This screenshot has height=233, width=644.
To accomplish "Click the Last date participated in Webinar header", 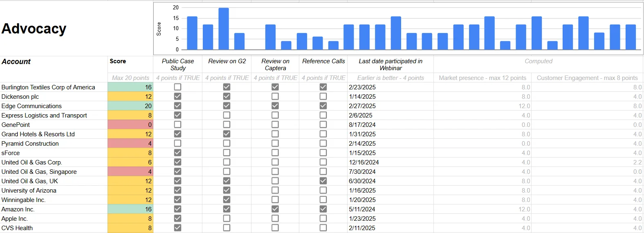I will click(390, 64).
